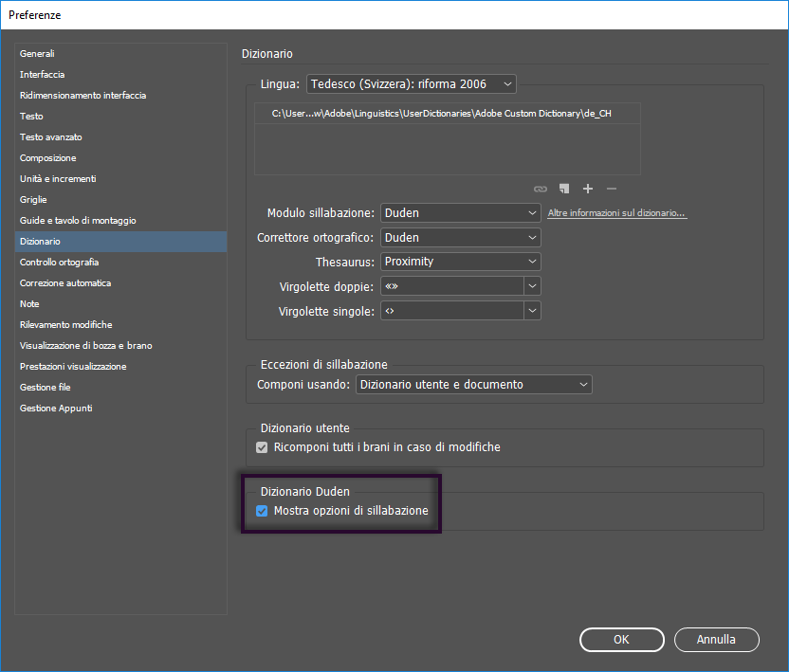Expand the Virgolette singole dropdown arrow
The image size is (789, 672).
tap(532, 311)
